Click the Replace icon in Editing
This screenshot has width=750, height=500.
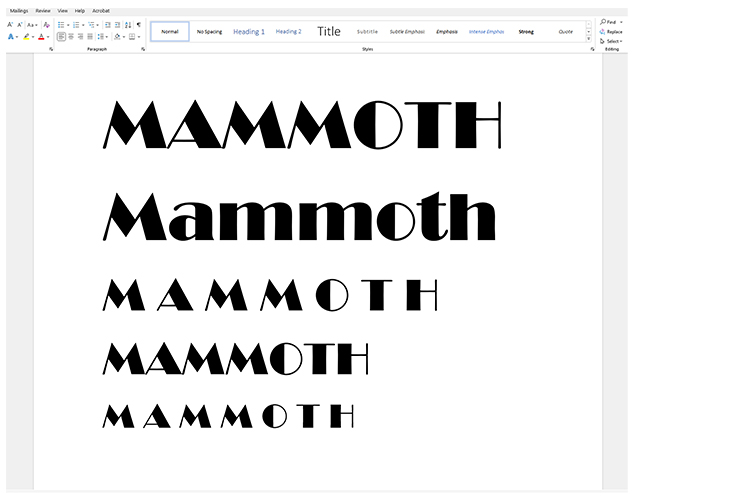pos(612,31)
